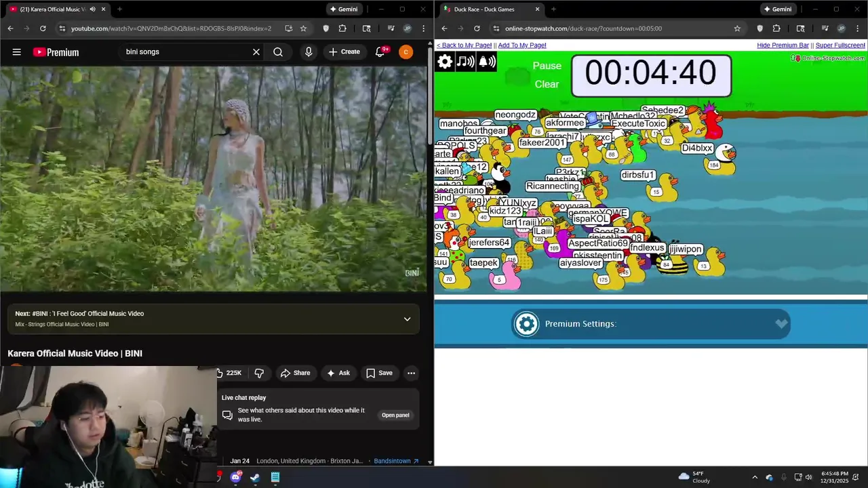Toggle Duck Race alarm bell sound

pos(488,62)
